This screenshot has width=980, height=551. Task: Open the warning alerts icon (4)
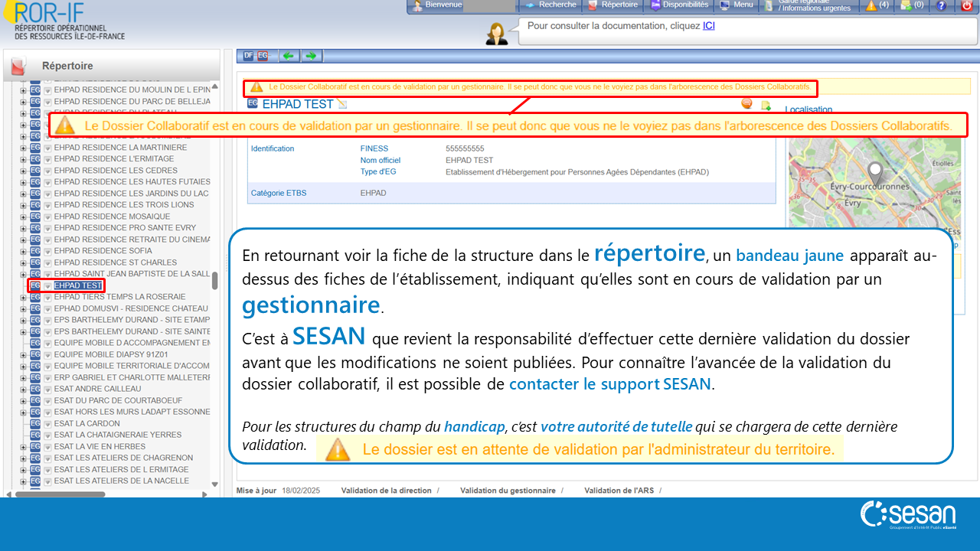tap(877, 5)
